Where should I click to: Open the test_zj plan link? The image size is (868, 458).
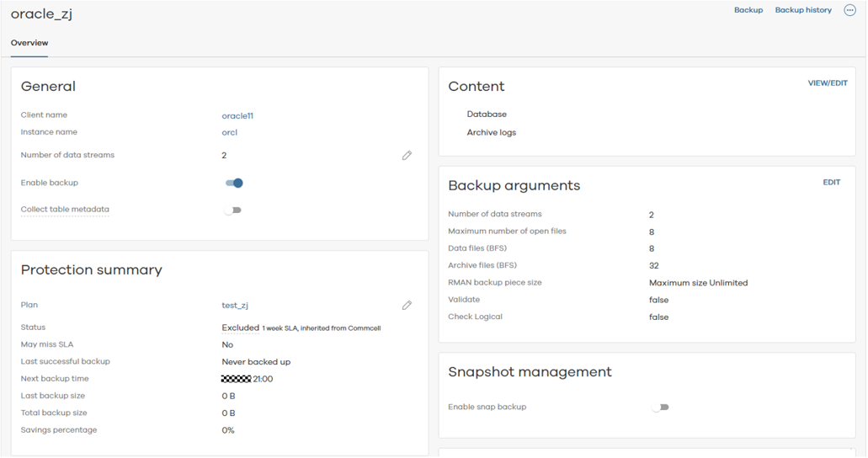[x=235, y=306]
